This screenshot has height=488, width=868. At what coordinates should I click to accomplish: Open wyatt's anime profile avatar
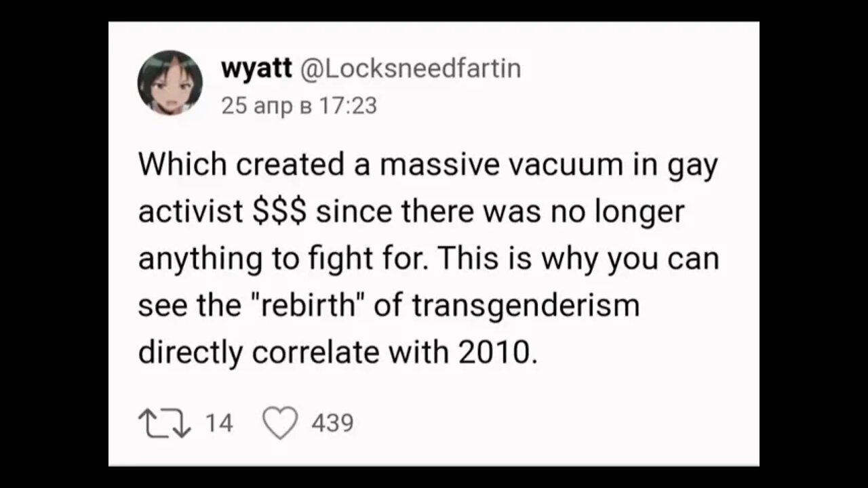pos(170,83)
